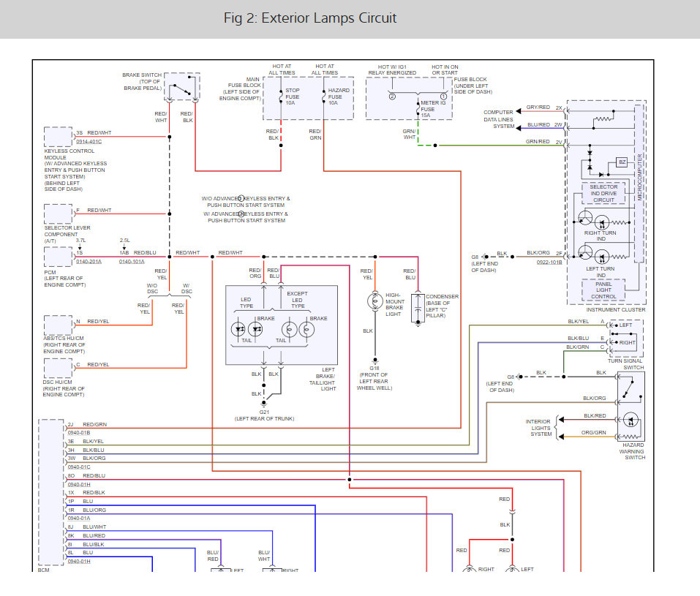Click the G21 ground symbol
The height and width of the screenshot is (596, 700).
(264, 403)
